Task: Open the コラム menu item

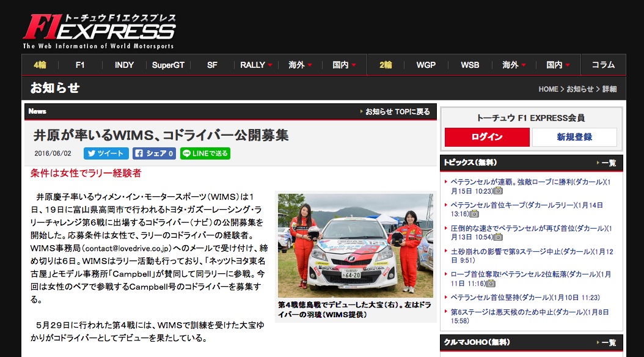Action: pos(603,65)
